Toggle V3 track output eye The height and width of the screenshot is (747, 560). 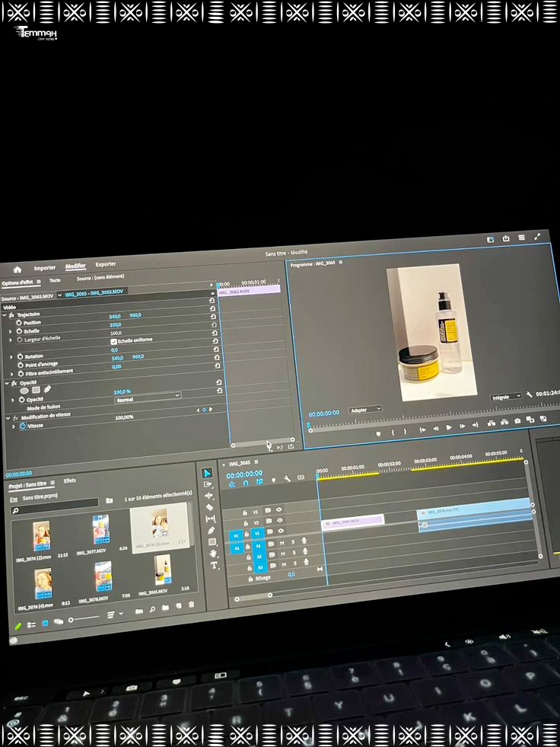click(279, 509)
